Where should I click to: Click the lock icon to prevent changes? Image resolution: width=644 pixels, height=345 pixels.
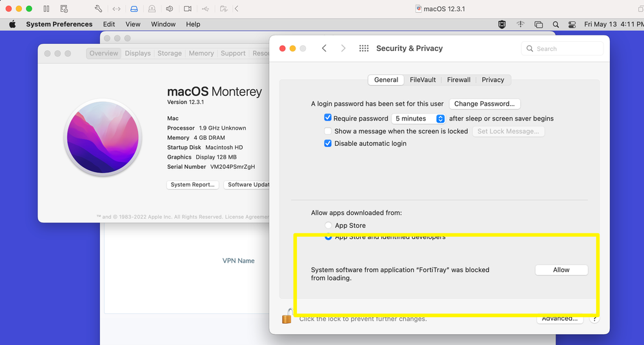(288, 317)
